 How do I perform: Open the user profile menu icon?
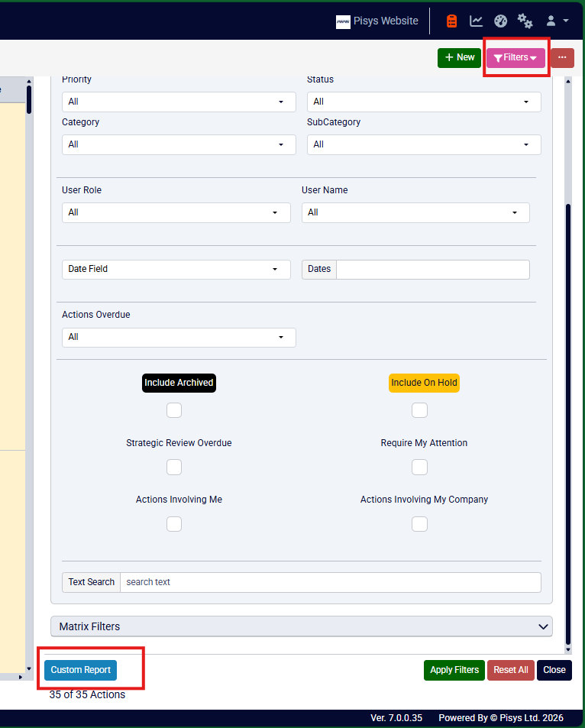[558, 21]
